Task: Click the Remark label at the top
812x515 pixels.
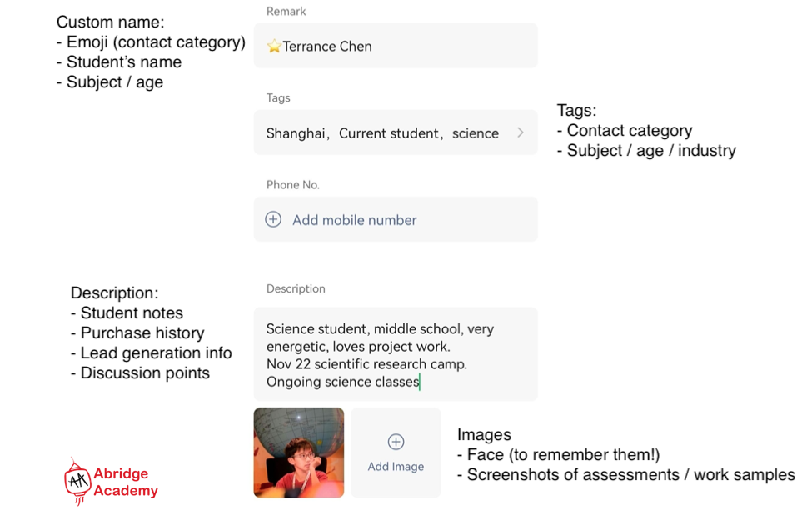Action: pyautogui.click(x=286, y=12)
